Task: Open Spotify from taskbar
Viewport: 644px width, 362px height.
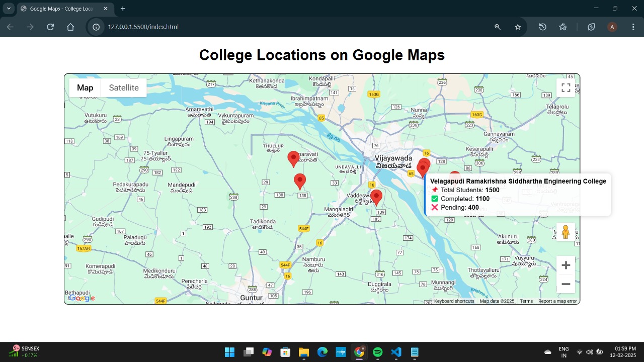Action: (x=378, y=352)
